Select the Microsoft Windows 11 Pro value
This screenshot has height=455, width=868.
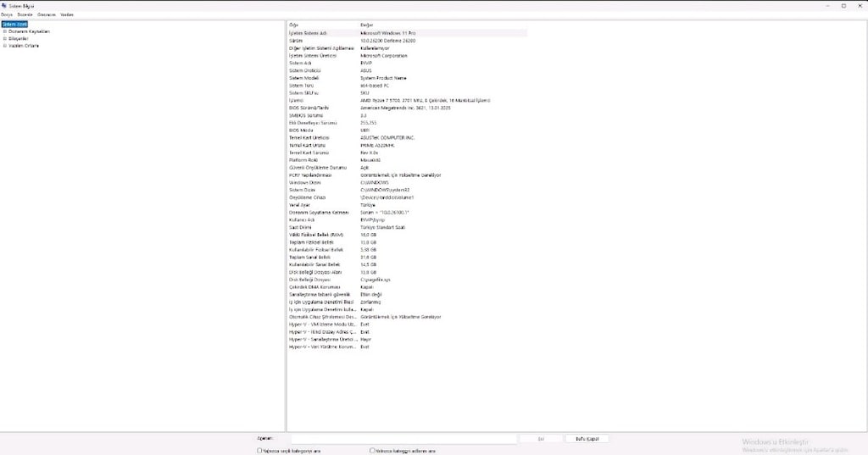pos(388,33)
